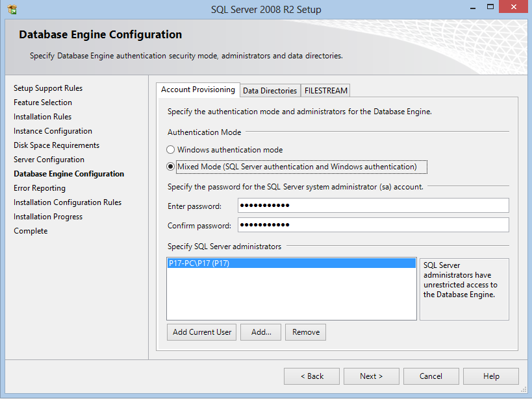This screenshot has height=399, width=532.
Task: Click Error Reporting step in sidebar
Action: (40, 187)
